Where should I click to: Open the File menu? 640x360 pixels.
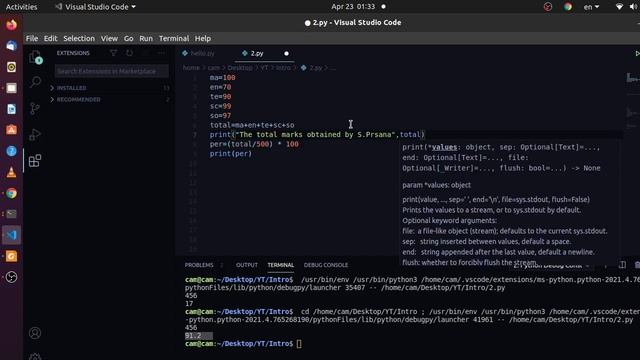(x=32, y=38)
